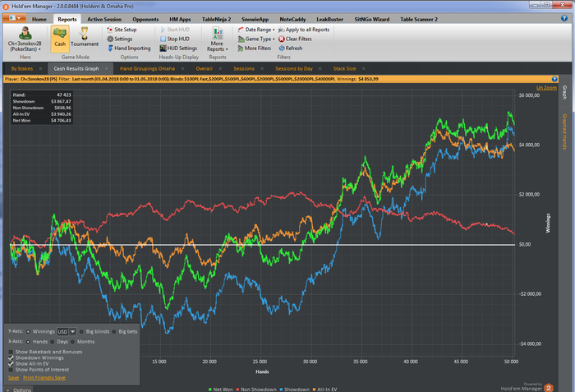Select Hands X-axis radio button

click(x=28, y=342)
